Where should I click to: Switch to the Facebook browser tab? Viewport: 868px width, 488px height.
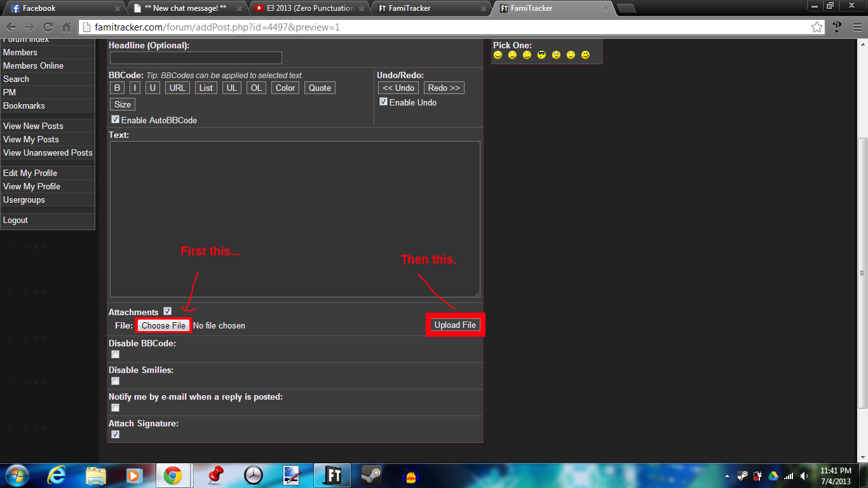point(62,8)
